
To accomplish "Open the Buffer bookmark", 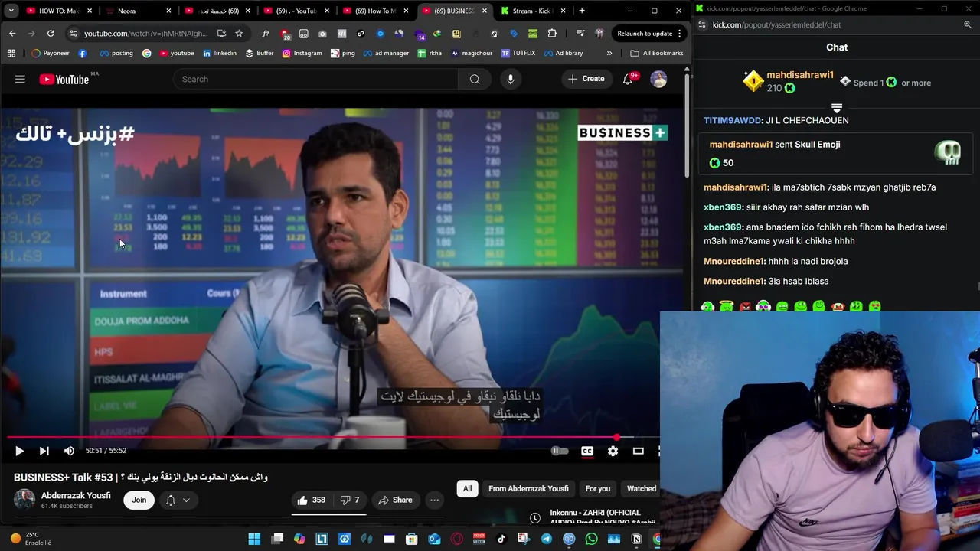I will (x=260, y=53).
